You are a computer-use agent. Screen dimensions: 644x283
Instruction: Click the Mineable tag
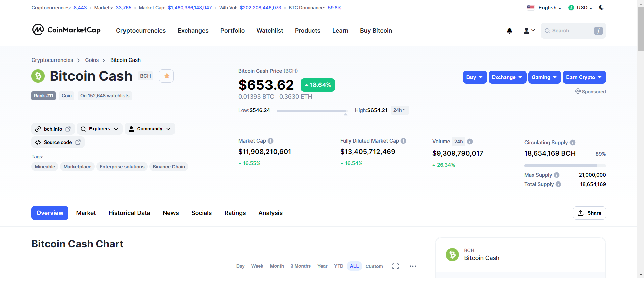[x=45, y=167]
